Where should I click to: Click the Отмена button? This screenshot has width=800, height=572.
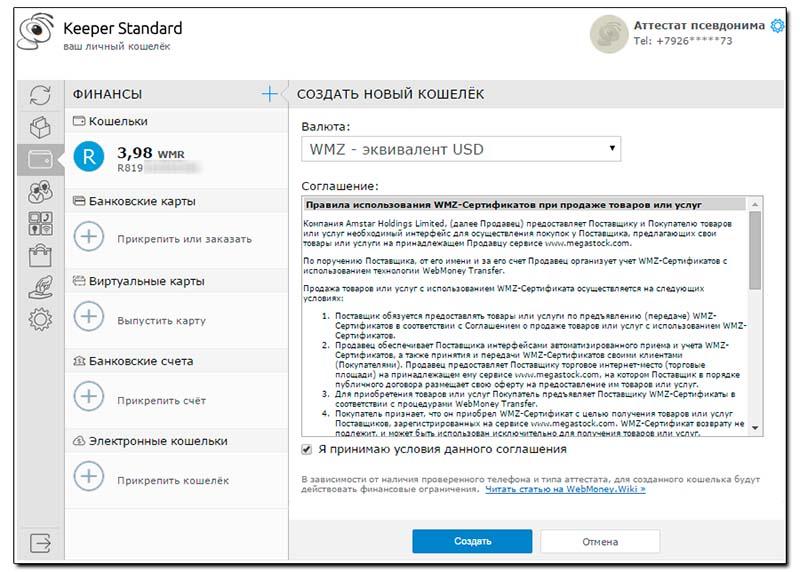point(600,542)
